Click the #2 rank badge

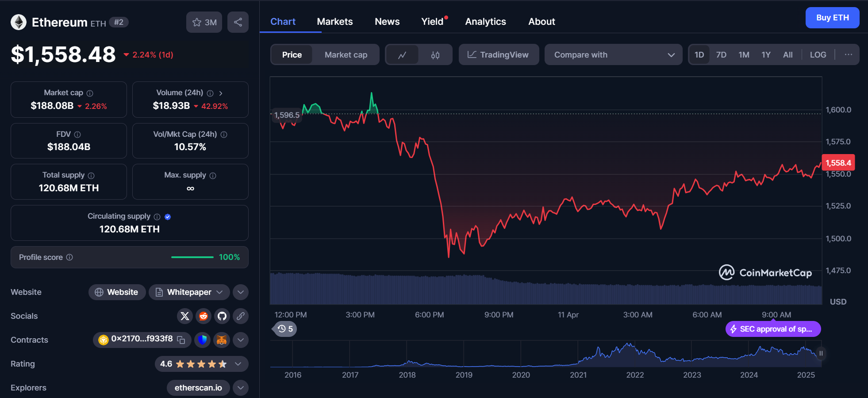(x=119, y=22)
